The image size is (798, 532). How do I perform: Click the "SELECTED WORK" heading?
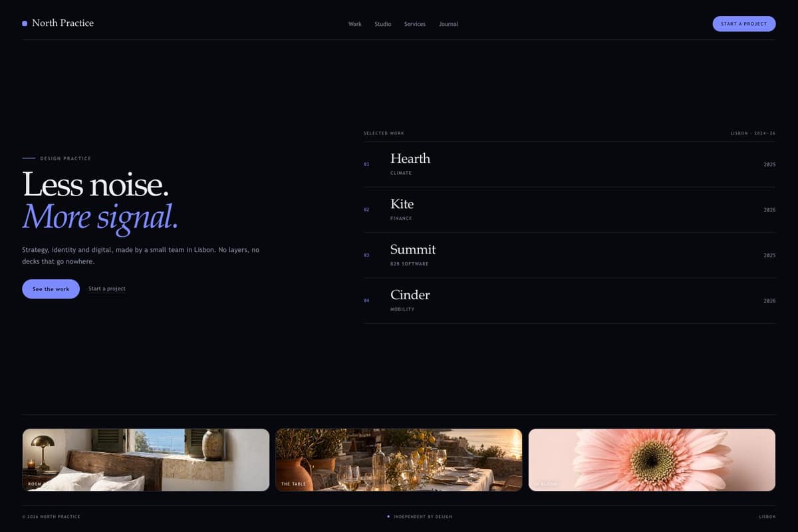[384, 133]
